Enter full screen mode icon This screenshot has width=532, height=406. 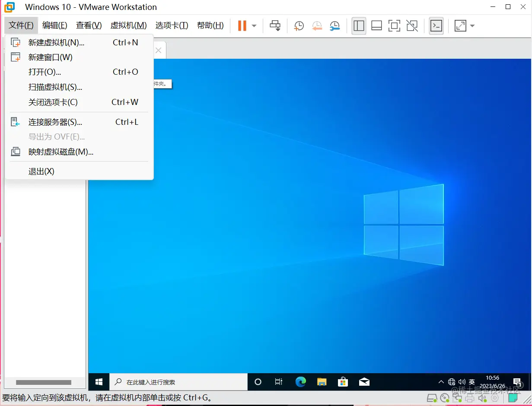click(394, 26)
